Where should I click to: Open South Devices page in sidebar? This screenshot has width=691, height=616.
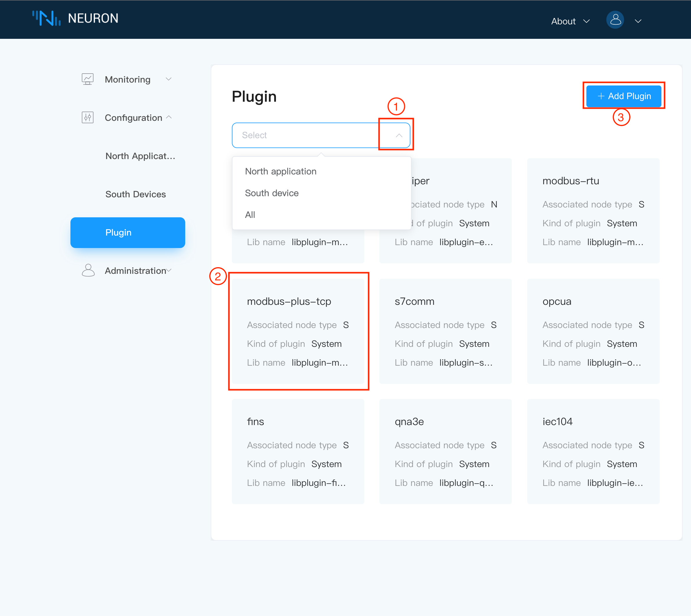pyautogui.click(x=135, y=194)
